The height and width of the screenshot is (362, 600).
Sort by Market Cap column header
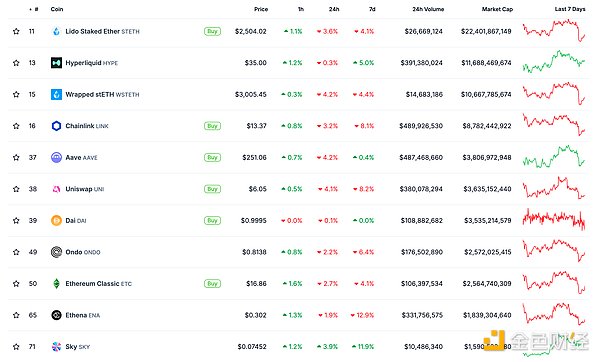[x=497, y=9]
